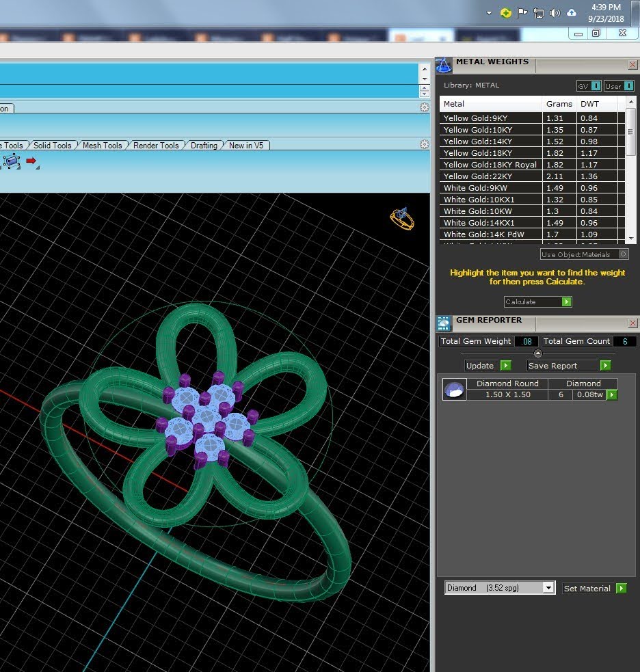Switch to the Render Tools tab
This screenshot has height=672, width=640.
pos(156,146)
